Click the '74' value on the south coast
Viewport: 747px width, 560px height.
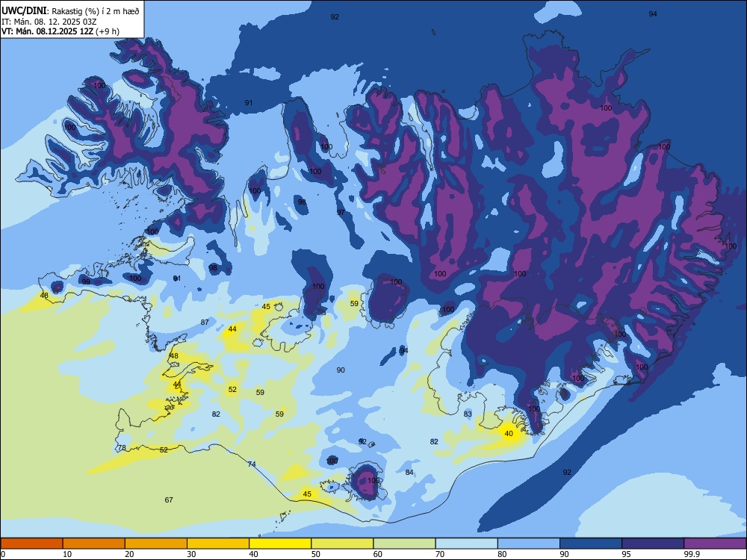[x=252, y=464]
